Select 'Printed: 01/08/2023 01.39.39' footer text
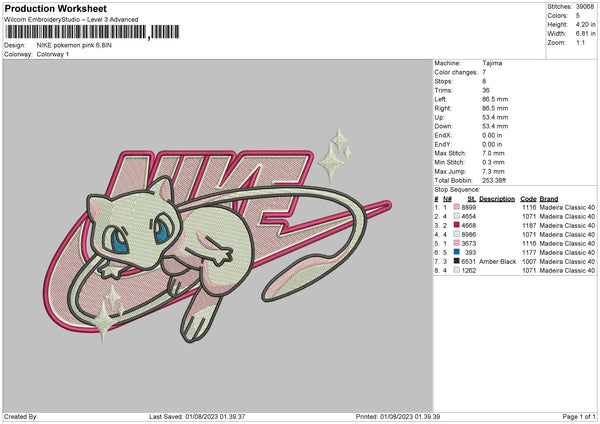This screenshot has width=600, height=424. coord(398,416)
